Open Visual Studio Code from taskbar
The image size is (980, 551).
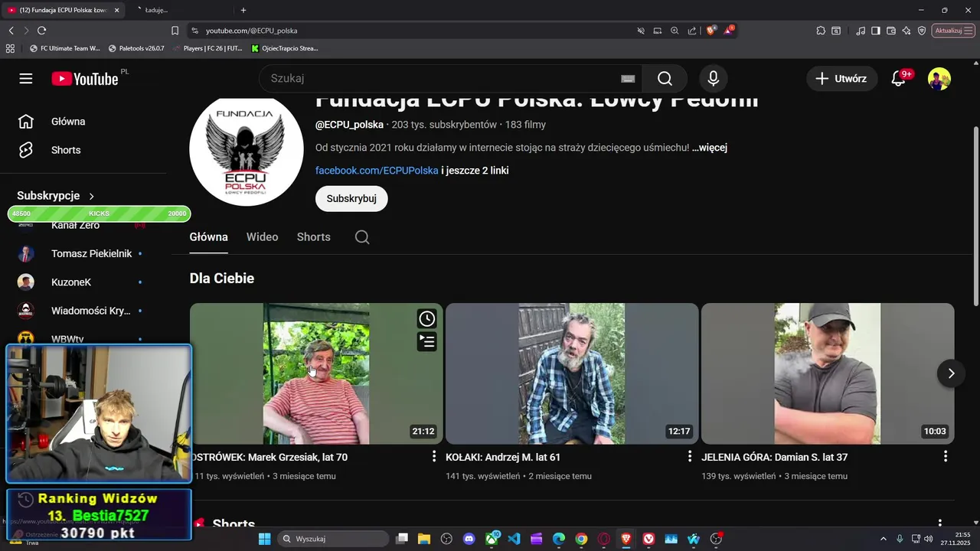514,539
